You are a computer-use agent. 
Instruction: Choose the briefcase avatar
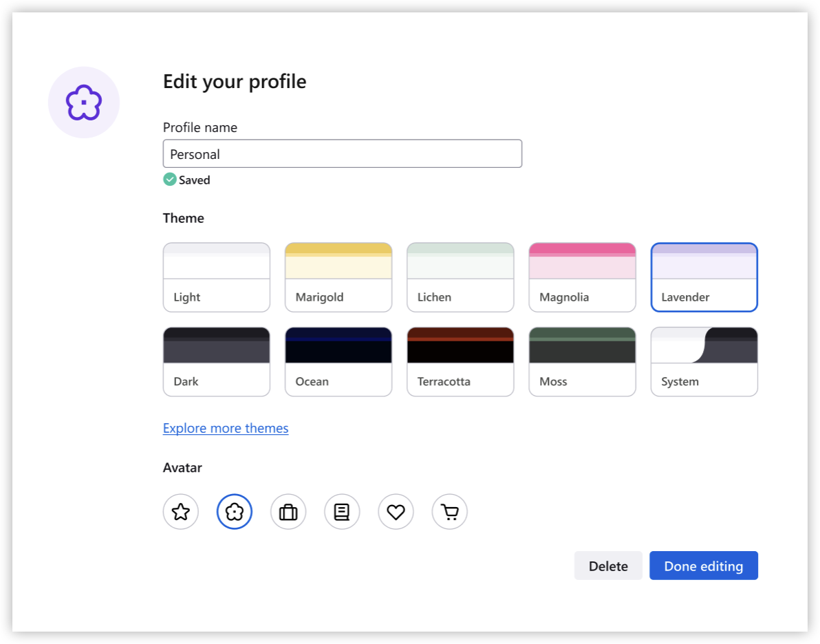point(288,512)
